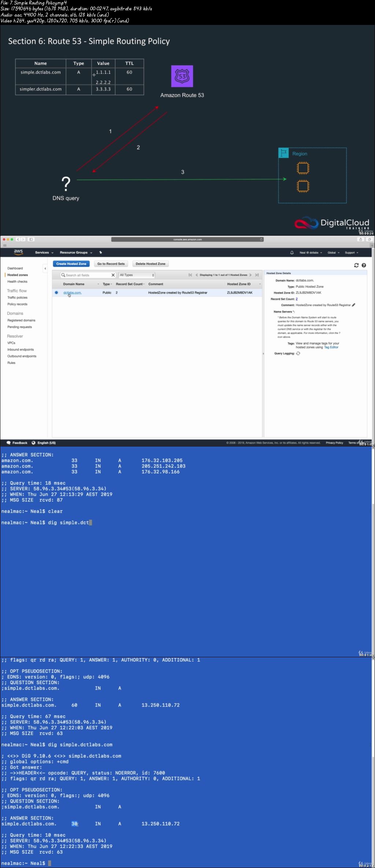Sort by Domain Name column arrow

click(98, 284)
